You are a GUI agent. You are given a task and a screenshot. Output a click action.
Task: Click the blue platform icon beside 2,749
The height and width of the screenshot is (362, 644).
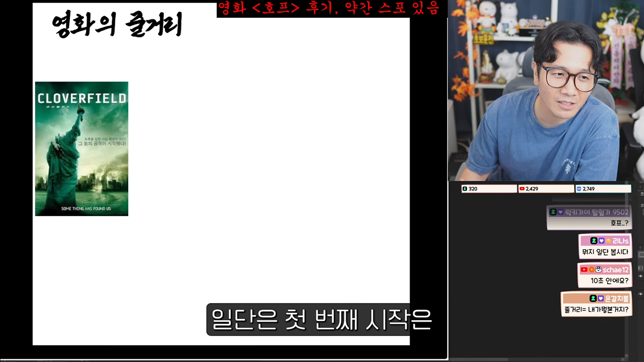[x=579, y=189]
